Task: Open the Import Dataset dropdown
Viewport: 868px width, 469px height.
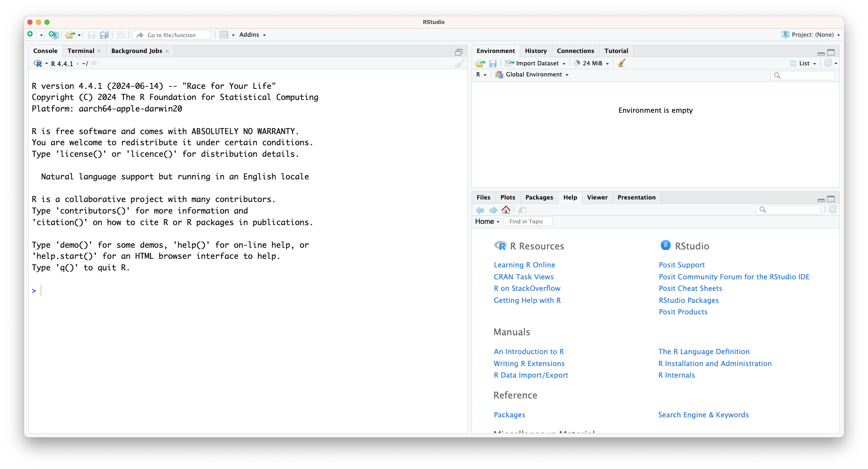Action: [535, 63]
